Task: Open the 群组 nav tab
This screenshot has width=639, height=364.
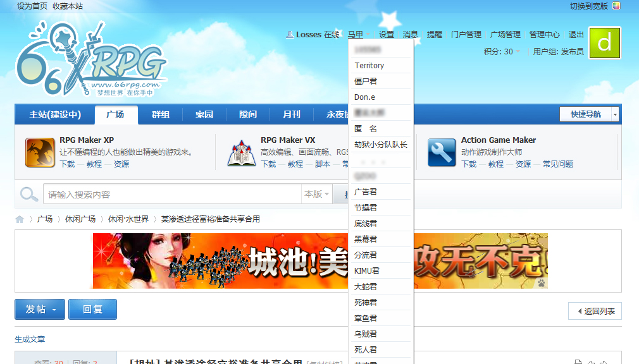Action: (x=161, y=114)
